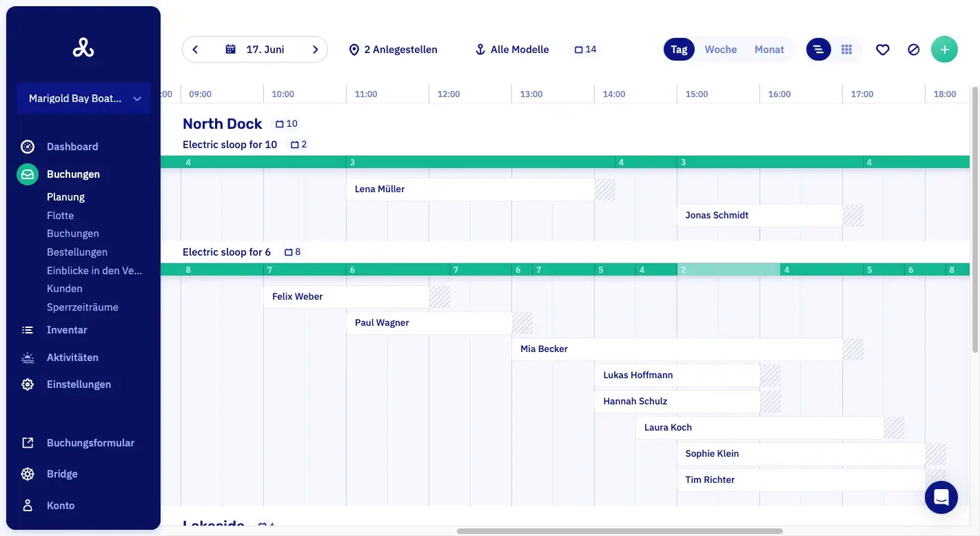
Task: Open favorites via the heart icon
Action: point(883,50)
